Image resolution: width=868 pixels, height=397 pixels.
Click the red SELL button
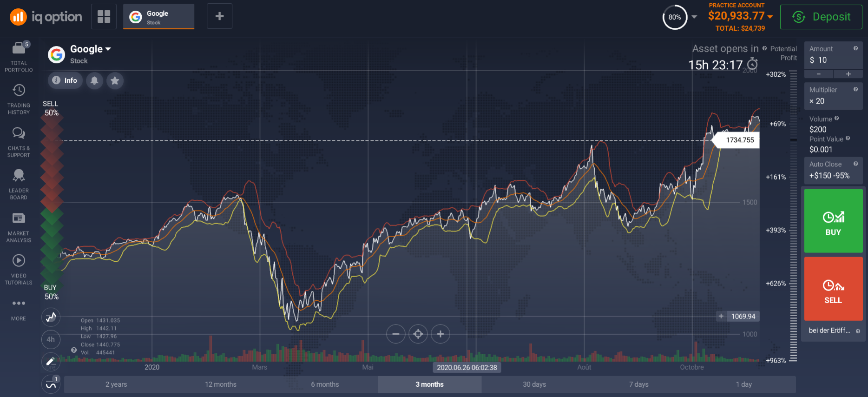833,289
